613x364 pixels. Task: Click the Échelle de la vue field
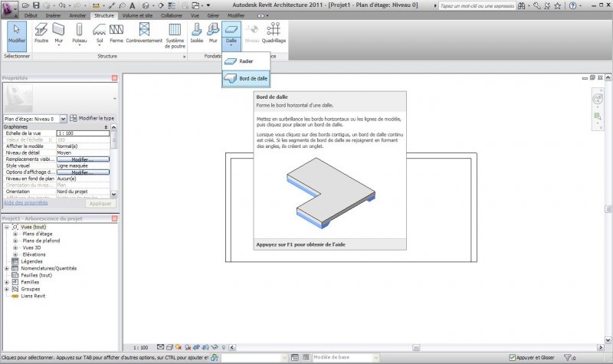[84, 133]
